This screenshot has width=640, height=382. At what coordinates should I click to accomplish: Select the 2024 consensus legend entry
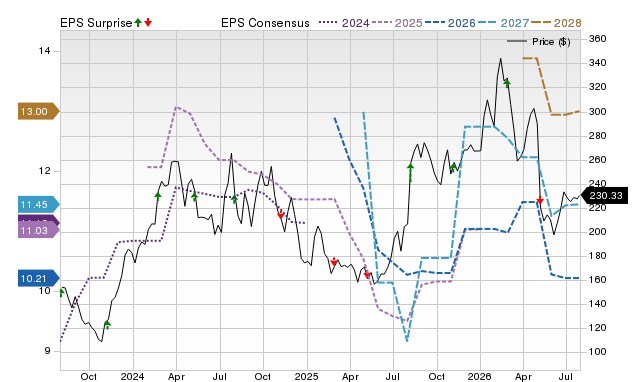(x=344, y=23)
